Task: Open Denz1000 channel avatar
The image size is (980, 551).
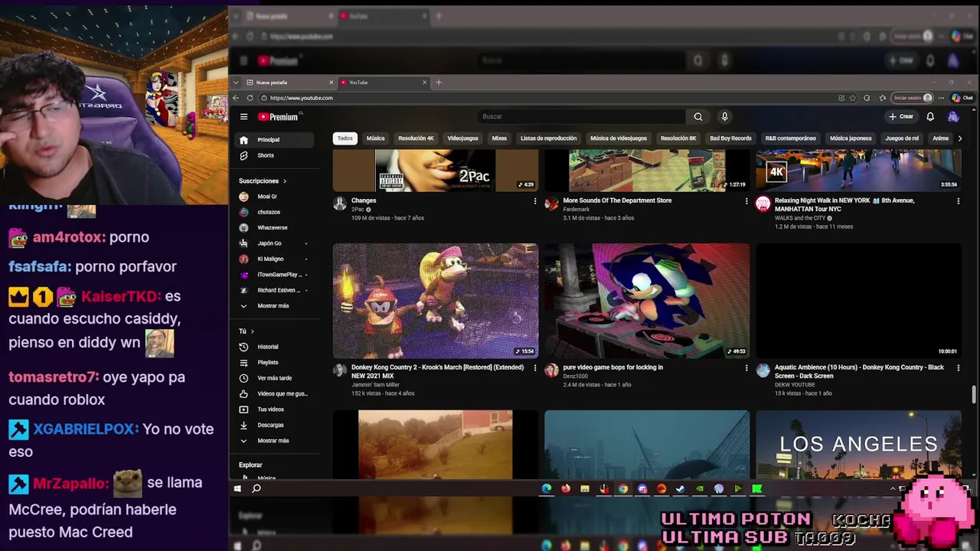Action: [x=551, y=370]
